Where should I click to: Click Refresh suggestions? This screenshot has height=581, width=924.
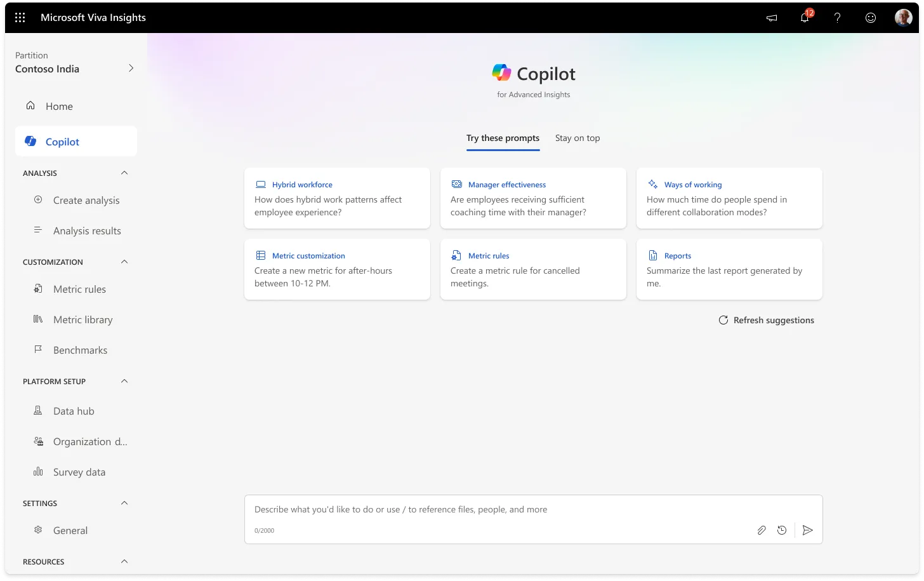point(766,320)
